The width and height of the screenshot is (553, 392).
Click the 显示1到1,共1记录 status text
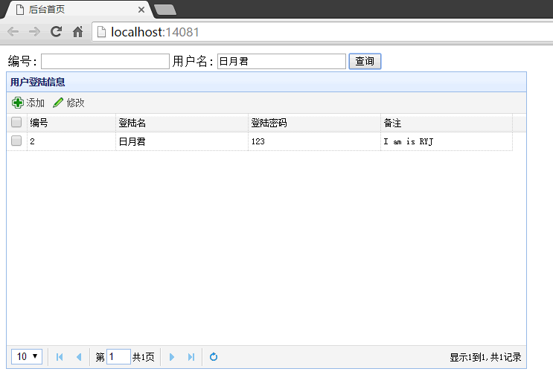(485, 358)
